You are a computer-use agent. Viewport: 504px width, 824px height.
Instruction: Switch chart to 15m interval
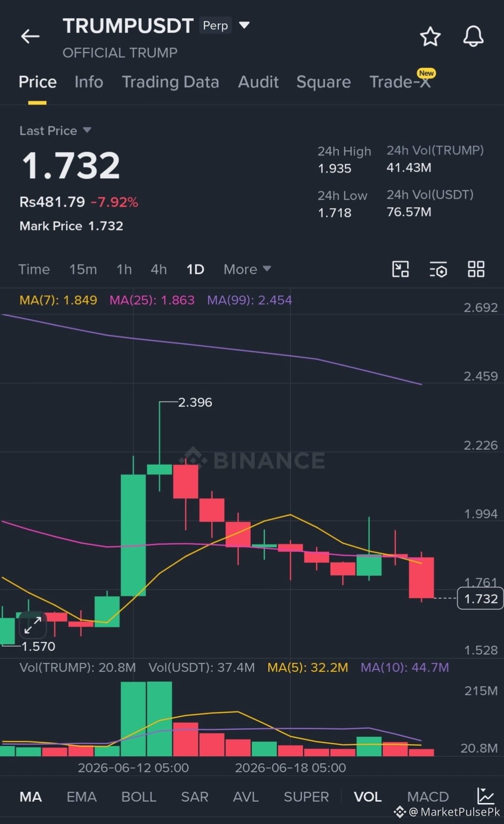(x=83, y=269)
